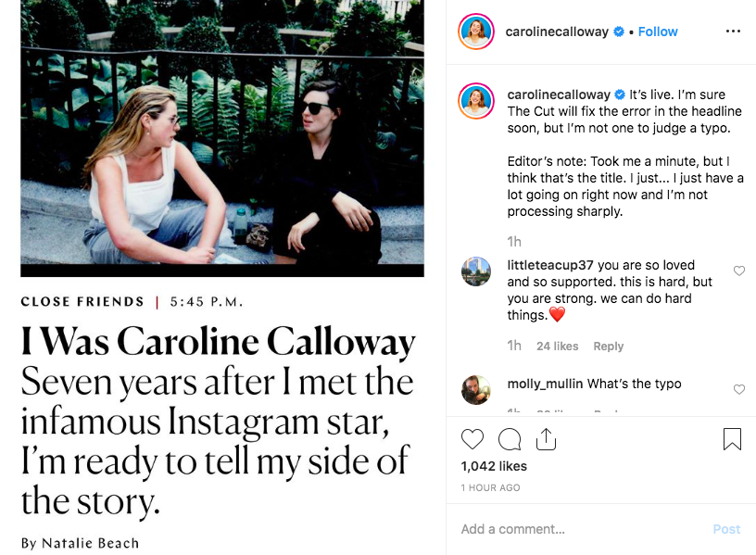
Task: Open the post options three-dot menu
Action: 733,31
